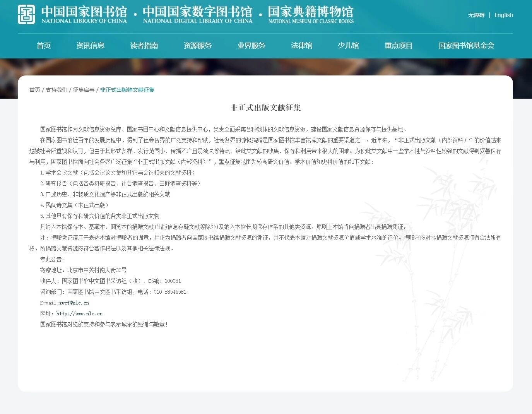Click the National Library of China logo icon
The width and height of the screenshot is (532, 414).
click(x=26, y=14)
